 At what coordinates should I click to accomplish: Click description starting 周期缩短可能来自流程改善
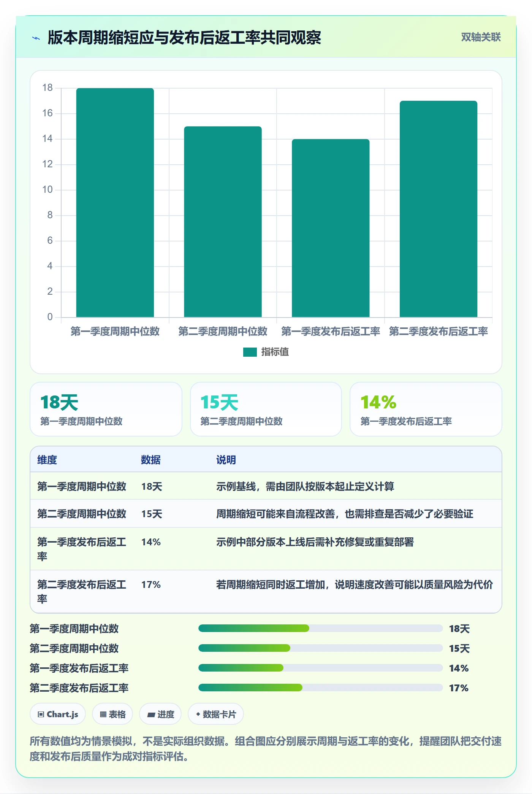point(345,514)
